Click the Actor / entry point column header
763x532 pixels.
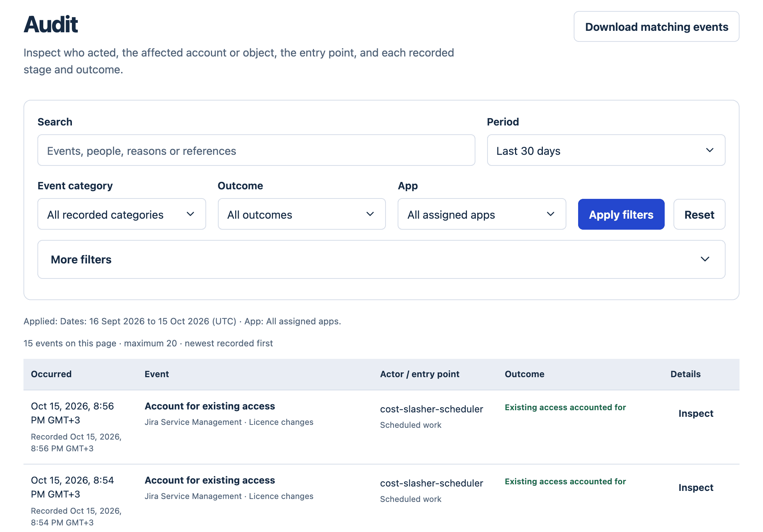point(420,374)
